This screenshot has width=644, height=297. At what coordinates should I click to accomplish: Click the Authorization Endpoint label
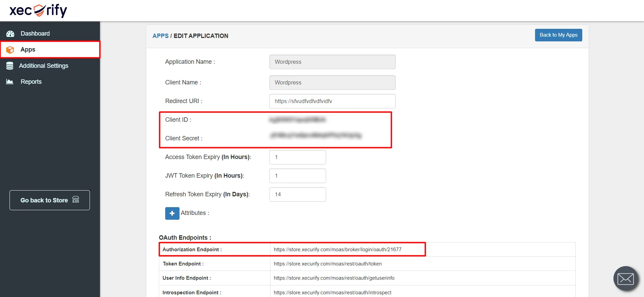192,250
